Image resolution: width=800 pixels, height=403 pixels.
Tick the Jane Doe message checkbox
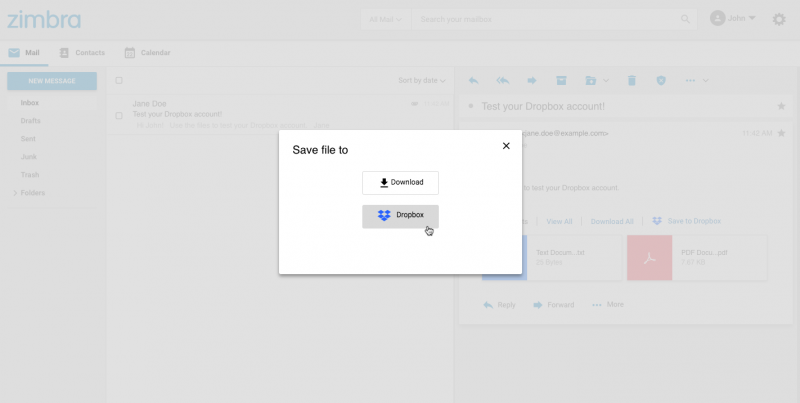pos(119,116)
